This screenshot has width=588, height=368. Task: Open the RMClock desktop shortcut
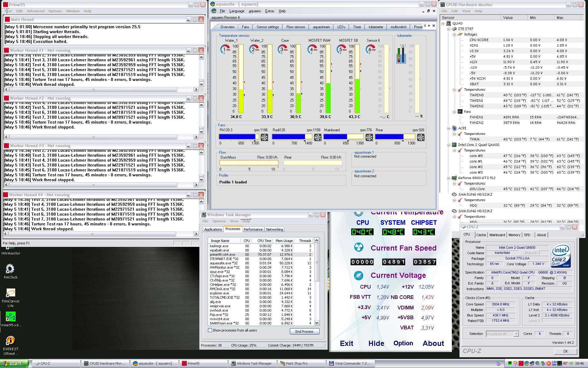click(10, 271)
